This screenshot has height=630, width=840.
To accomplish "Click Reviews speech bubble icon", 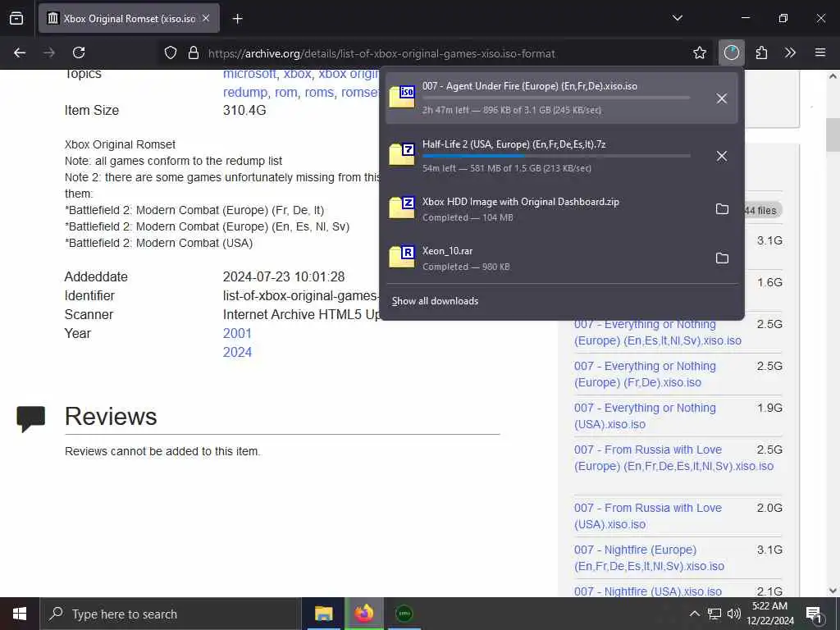I will pyautogui.click(x=30, y=418).
